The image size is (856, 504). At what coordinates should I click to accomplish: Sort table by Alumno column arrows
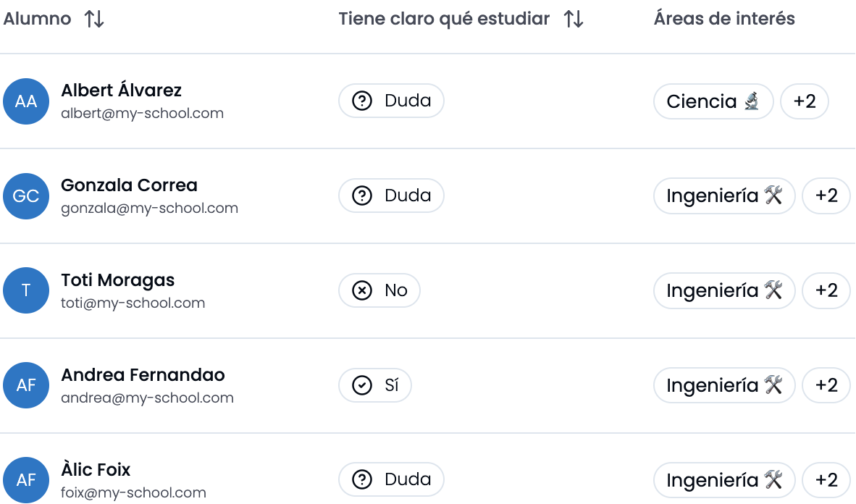[x=94, y=19]
